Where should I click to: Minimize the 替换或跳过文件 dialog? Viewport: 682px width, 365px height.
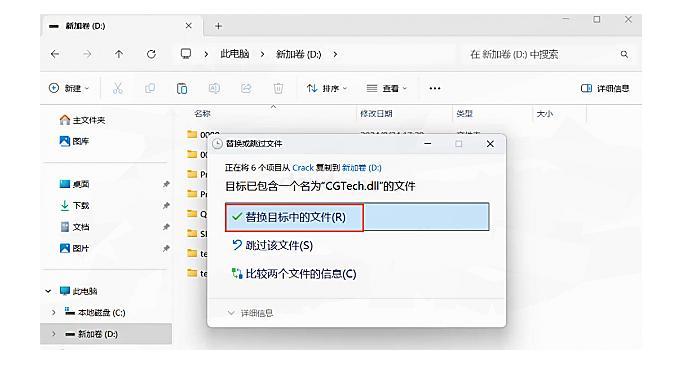[x=428, y=144]
